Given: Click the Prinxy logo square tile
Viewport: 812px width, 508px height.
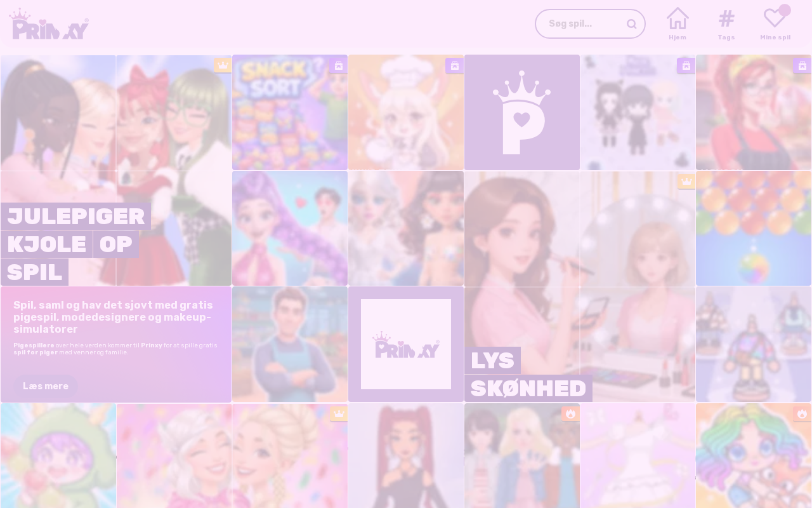Looking at the screenshot, I should pyautogui.click(x=406, y=344).
